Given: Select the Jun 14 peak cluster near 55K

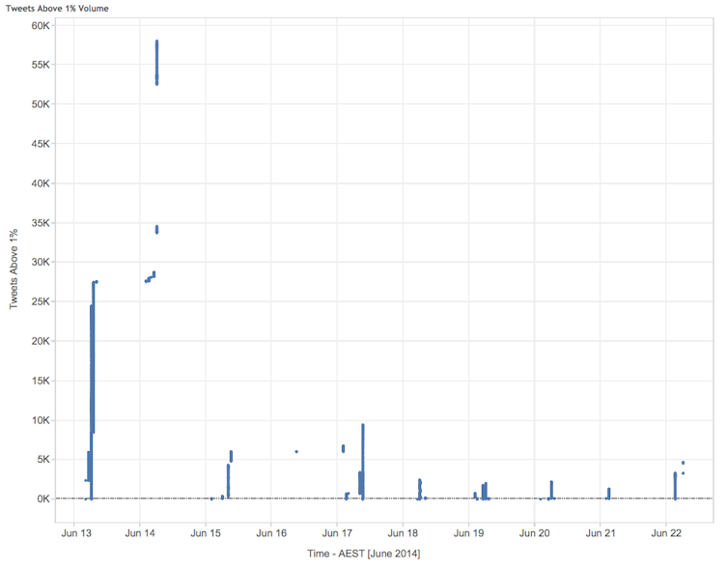Looking at the screenshot, I should (157, 63).
